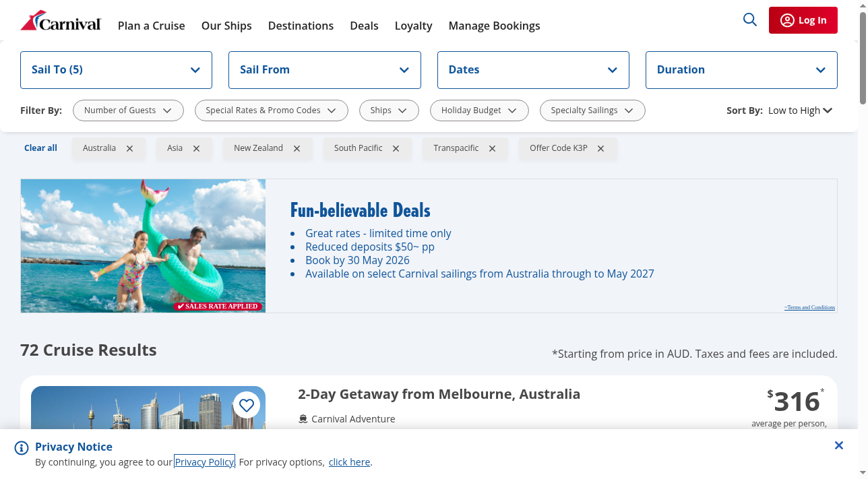Remove Offer Code K3P chip
Image resolution: width=868 pixels, height=479 pixels.
point(601,148)
